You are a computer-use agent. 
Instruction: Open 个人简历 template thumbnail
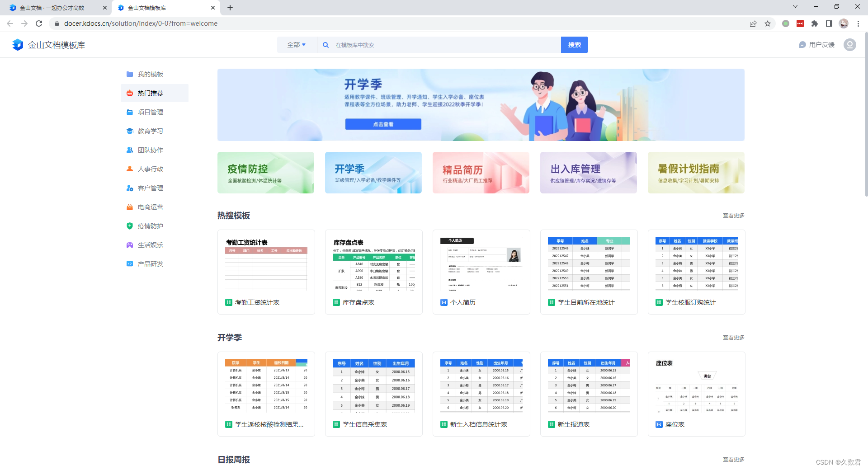(x=481, y=263)
